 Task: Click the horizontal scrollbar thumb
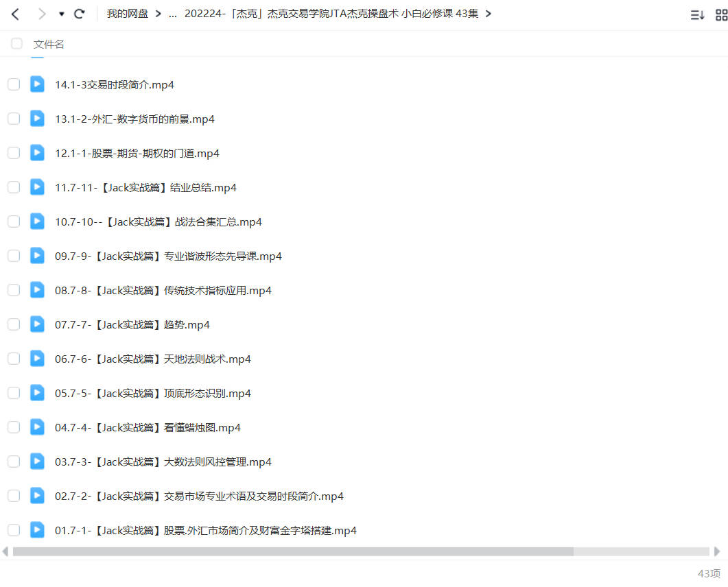[x=294, y=551]
